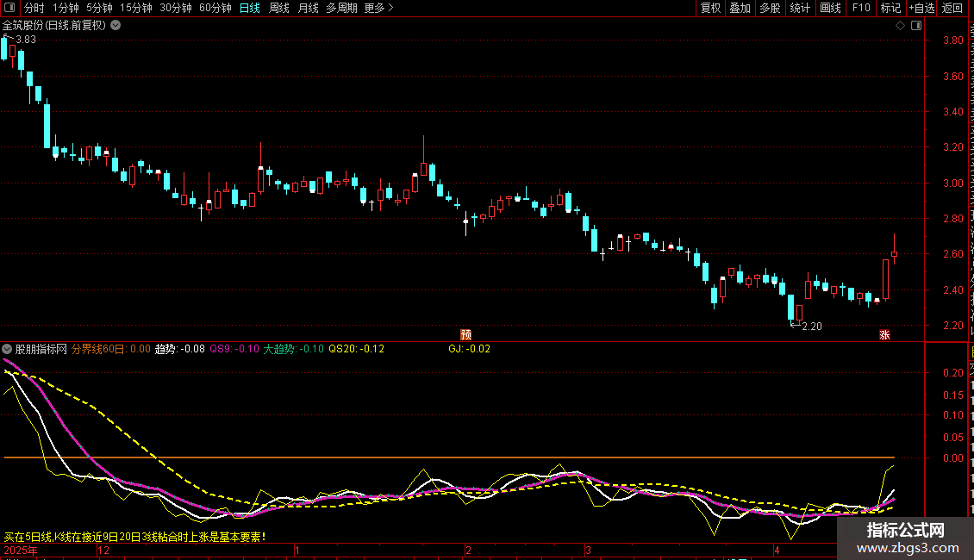Select the 日线 daily tab

coord(250,8)
